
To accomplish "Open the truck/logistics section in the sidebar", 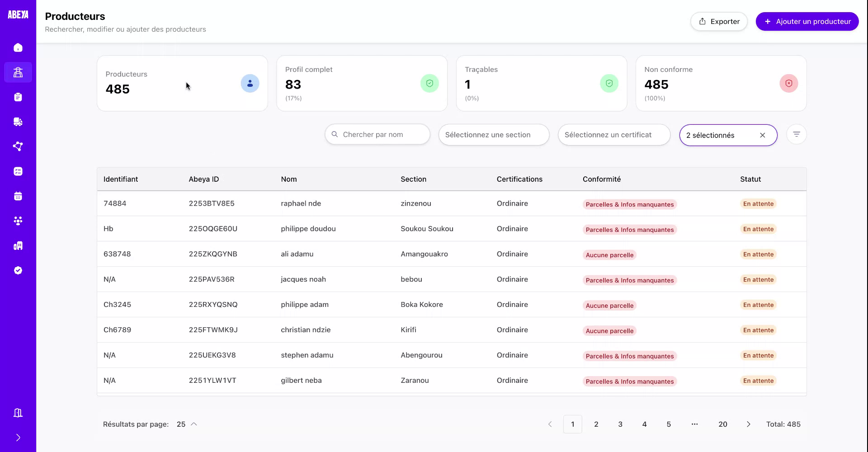I will [18, 122].
